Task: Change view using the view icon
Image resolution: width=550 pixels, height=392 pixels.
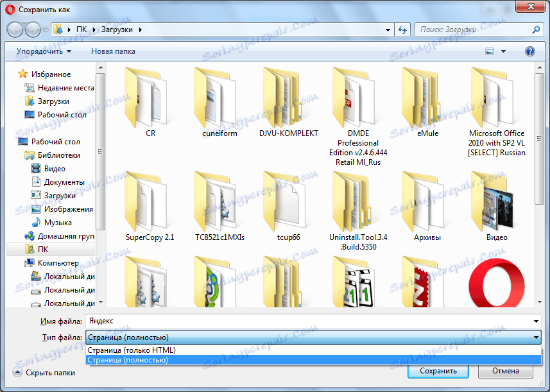Action: 490,51
